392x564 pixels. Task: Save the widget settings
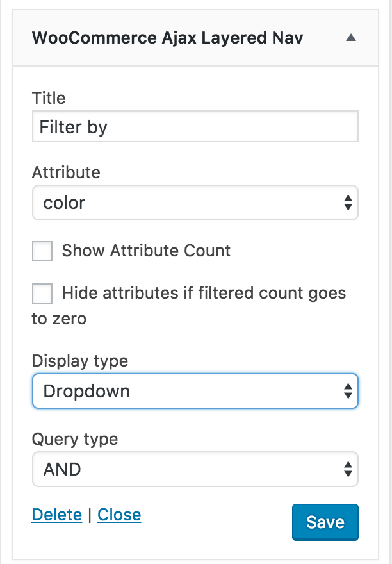tap(325, 522)
